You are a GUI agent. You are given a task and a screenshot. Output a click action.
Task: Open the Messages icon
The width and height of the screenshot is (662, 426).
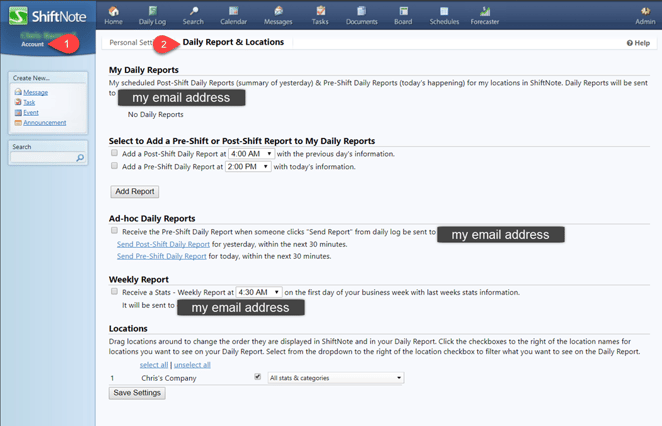pyautogui.click(x=277, y=14)
